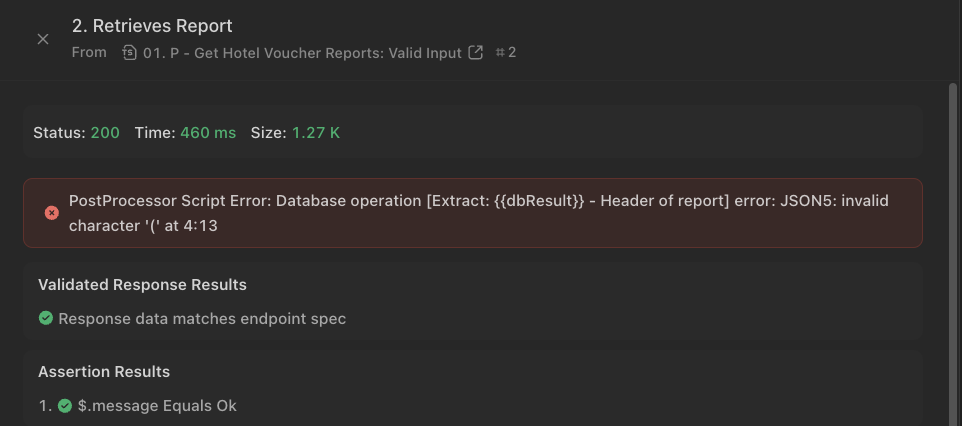Open '01. P - Get Hotel Voucher Reports' scenario link
This screenshot has height=426, width=962.
click(x=302, y=53)
